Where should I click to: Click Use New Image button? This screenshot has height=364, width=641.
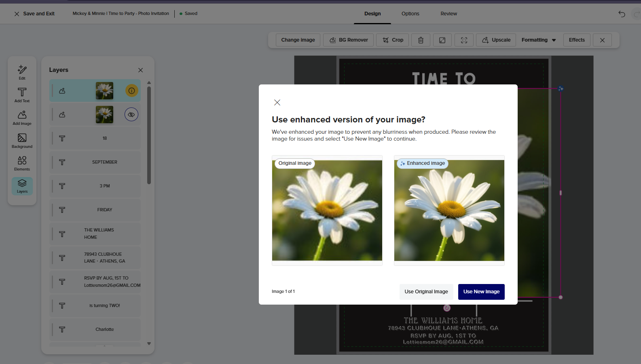[x=481, y=292]
